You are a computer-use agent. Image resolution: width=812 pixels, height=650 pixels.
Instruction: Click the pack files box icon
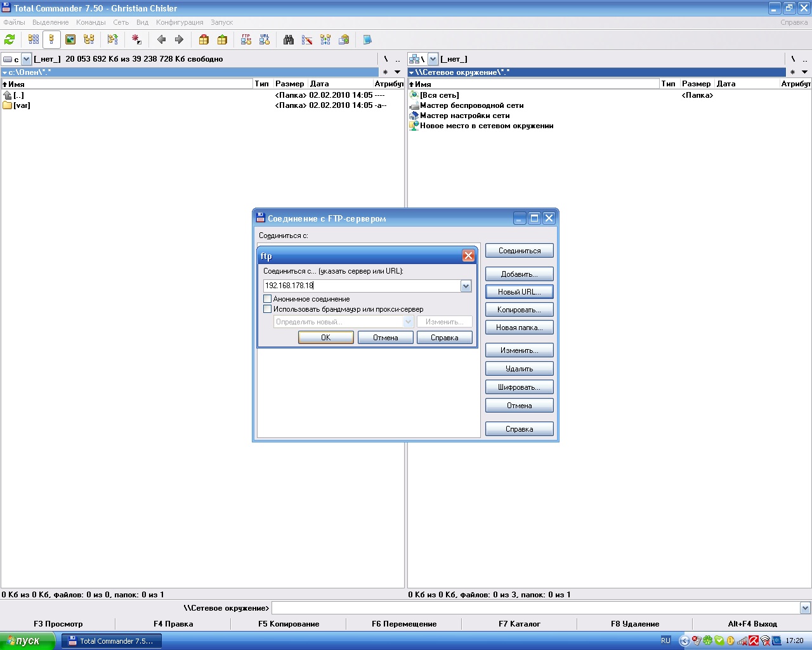204,39
